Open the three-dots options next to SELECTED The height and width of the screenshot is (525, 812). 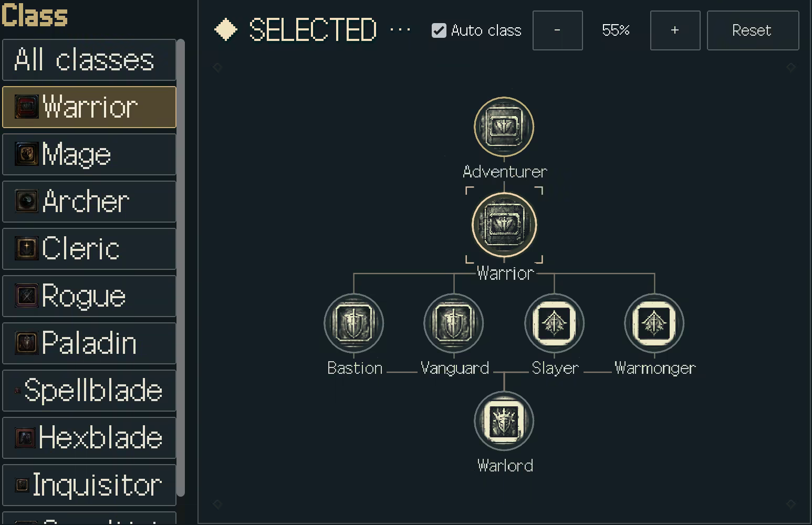pyautogui.click(x=400, y=30)
